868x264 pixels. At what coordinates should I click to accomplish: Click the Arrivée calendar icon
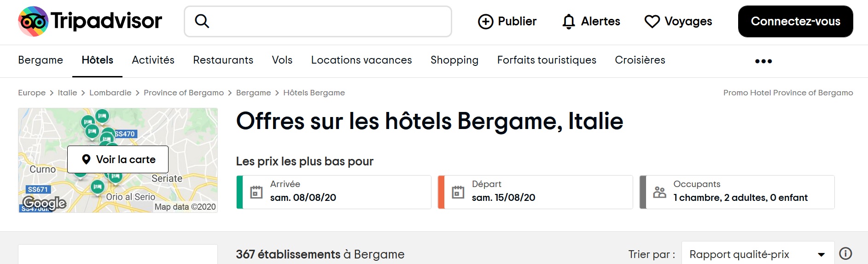256,192
